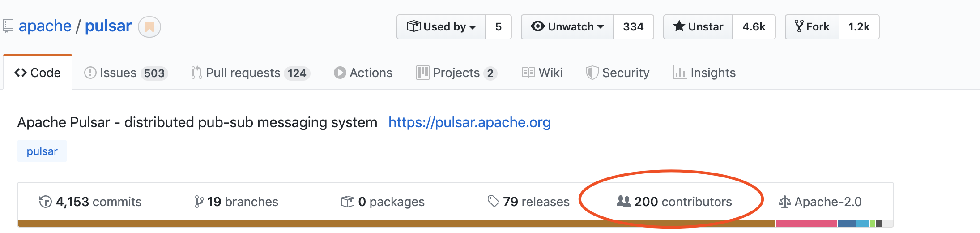Screen dimensions: 980x233
Task: Click the repository book icon
Action: [8, 26]
